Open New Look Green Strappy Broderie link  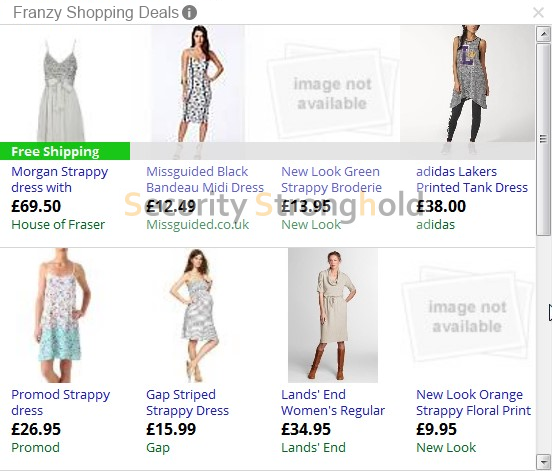pos(331,180)
